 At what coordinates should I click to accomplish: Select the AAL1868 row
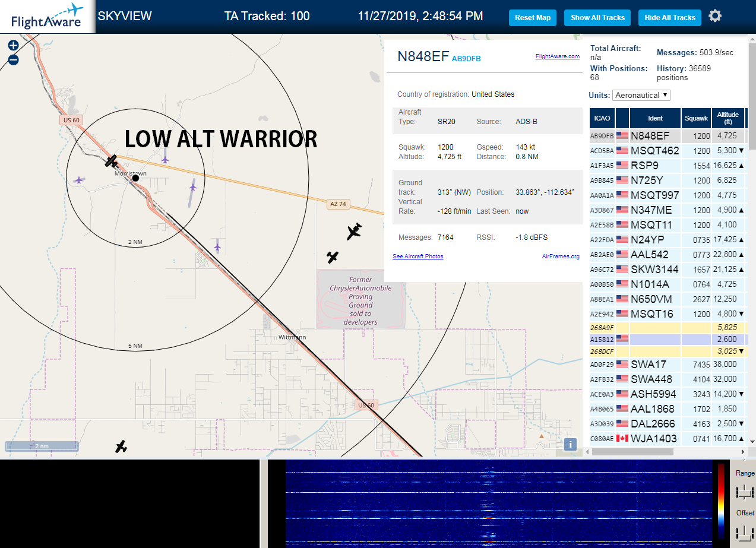[x=668, y=409]
